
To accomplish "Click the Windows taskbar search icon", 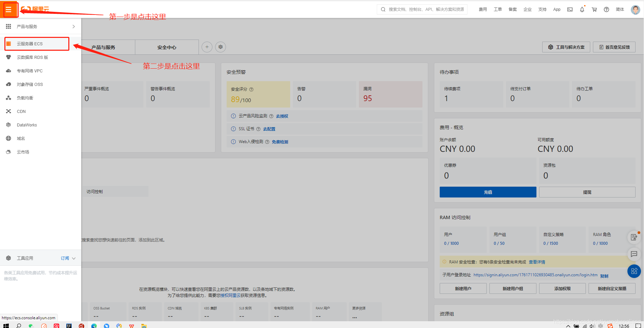I will pos(19,326).
